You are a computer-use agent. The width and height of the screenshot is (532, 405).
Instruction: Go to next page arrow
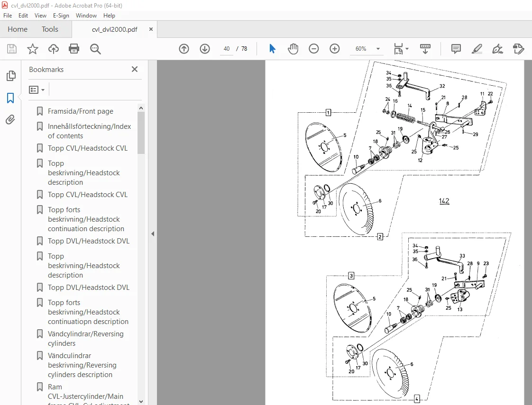pos(204,49)
